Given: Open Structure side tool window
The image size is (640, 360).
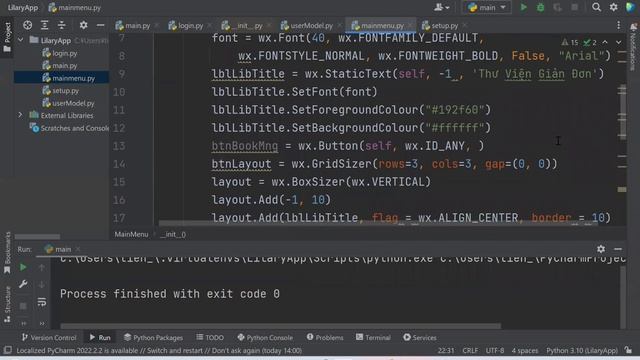Looking at the screenshot, I should coord(7,304).
